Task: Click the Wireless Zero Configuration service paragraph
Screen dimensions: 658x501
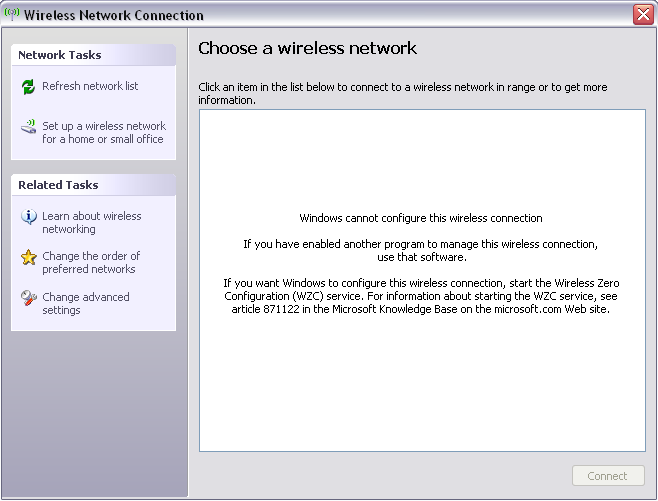Action: click(x=421, y=296)
